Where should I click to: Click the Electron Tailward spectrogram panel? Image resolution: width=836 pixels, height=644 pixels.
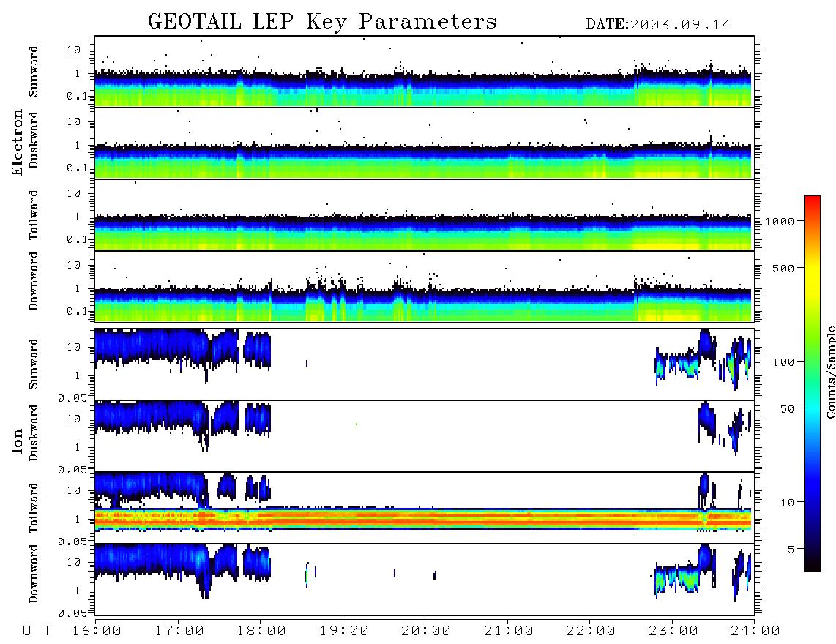(x=425, y=215)
